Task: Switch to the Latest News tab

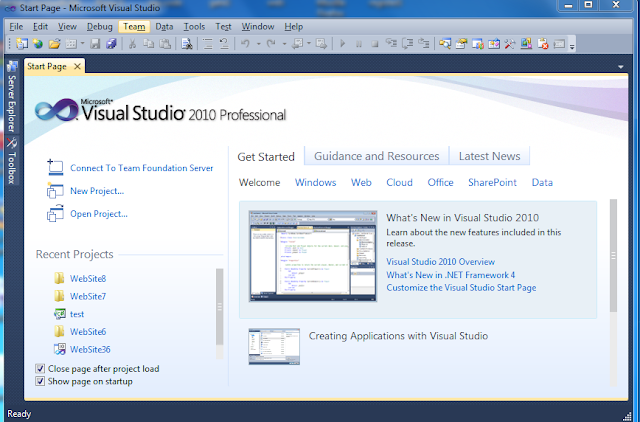Action: 489,156
